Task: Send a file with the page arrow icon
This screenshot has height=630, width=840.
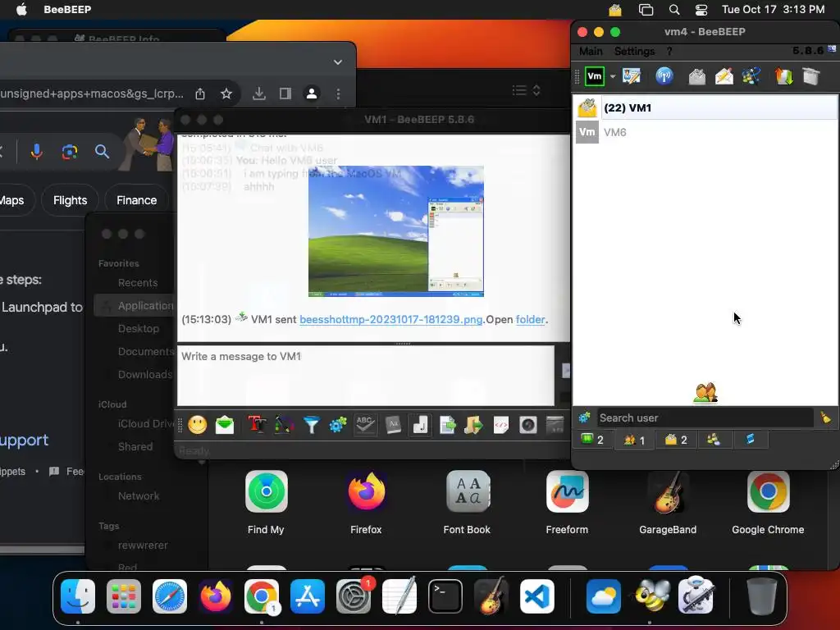Action: (x=447, y=426)
